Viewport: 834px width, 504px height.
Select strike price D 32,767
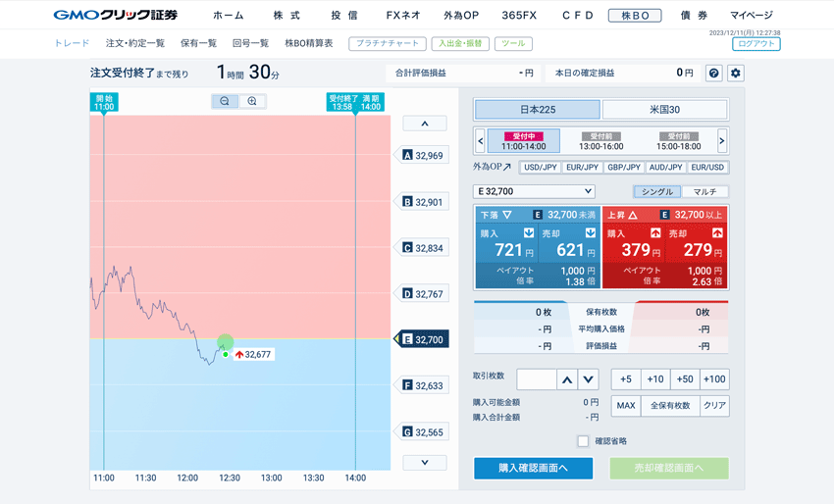pos(422,294)
